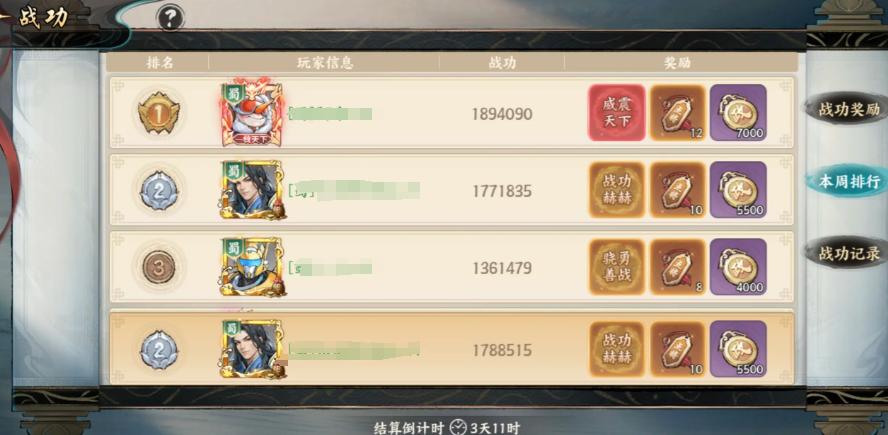This screenshot has width=888, height=435.
Task: Tap the 骁勇善战 title reward icon
Action: coord(617,267)
